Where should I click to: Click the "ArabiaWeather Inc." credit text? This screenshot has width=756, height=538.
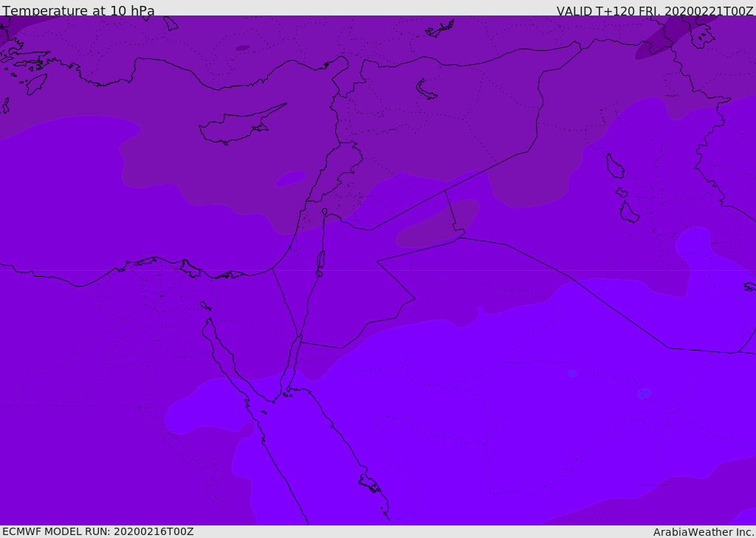coord(704,532)
